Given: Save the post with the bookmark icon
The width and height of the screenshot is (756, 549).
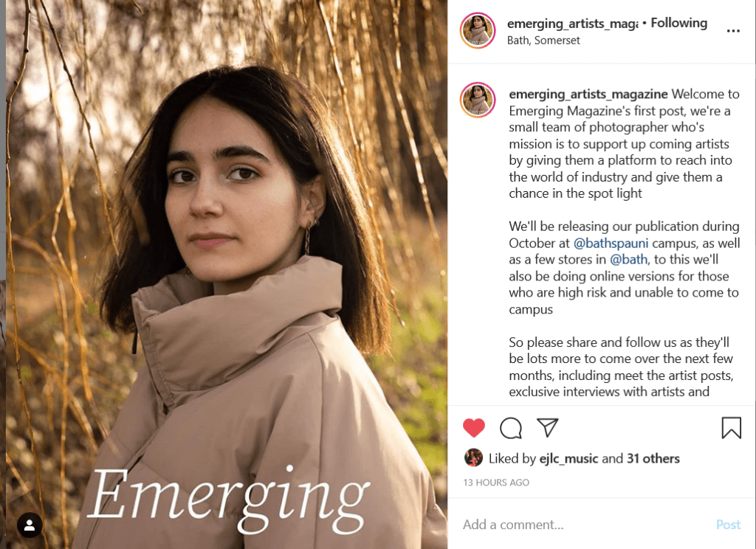Looking at the screenshot, I should [x=731, y=427].
